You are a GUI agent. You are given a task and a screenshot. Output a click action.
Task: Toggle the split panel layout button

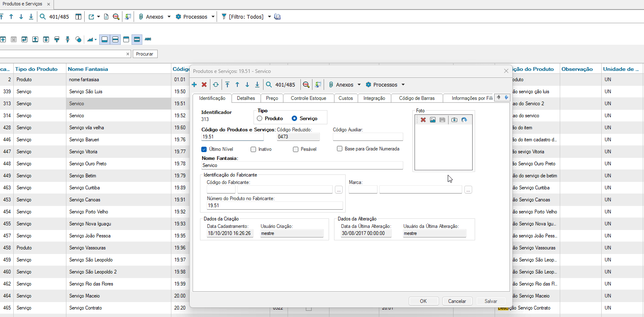click(x=115, y=39)
